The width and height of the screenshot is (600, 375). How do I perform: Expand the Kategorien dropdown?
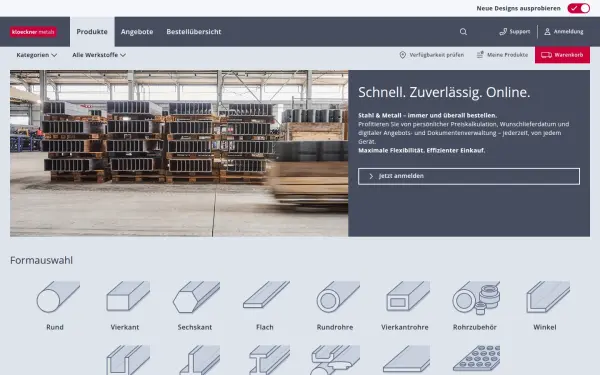(x=36, y=55)
